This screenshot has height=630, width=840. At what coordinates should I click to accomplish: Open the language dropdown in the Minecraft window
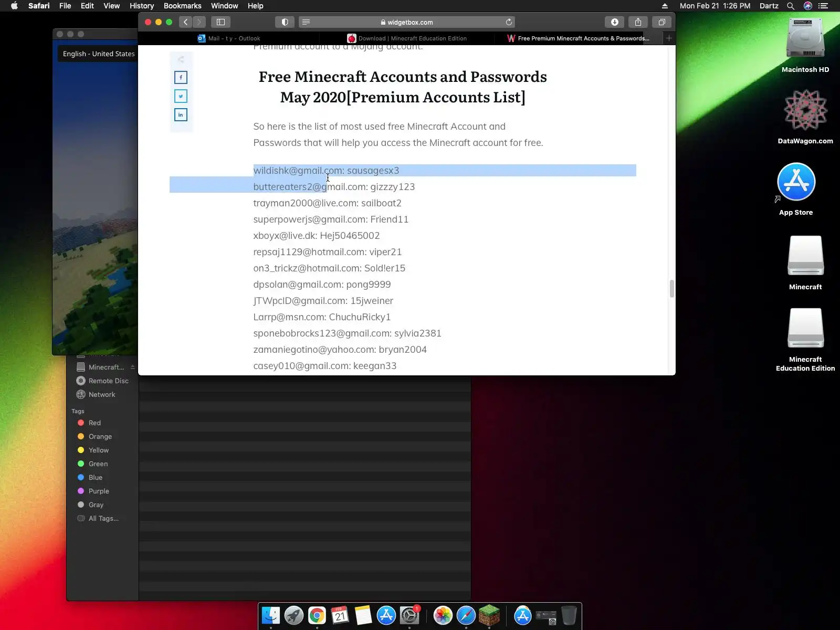click(98, 54)
